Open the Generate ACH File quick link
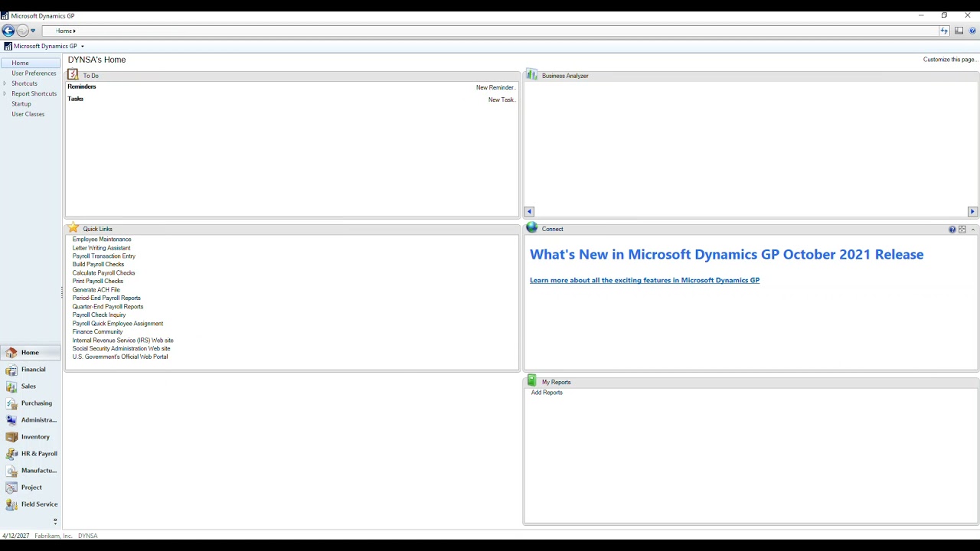 (x=96, y=290)
